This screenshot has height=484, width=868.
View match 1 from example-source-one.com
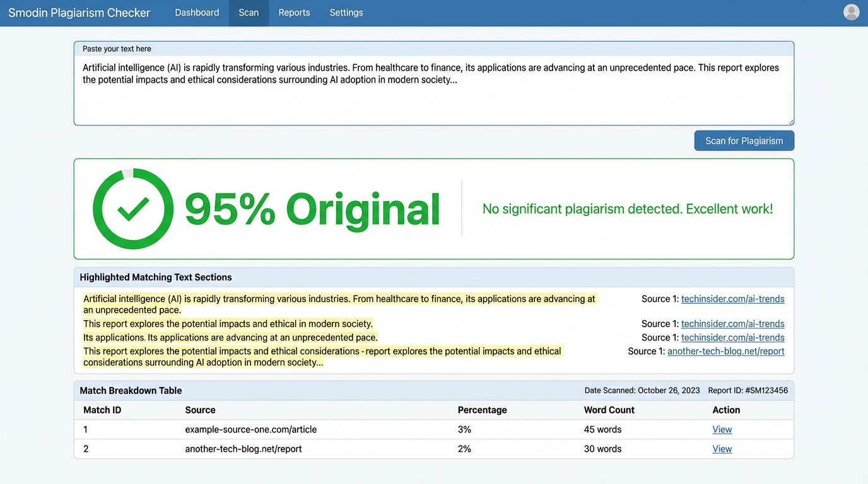pos(722,430)
